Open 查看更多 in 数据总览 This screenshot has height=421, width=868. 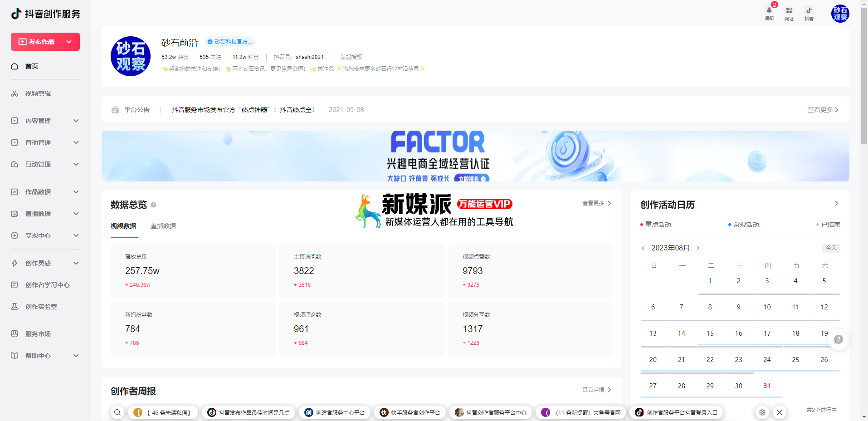(x=597, y=203)
